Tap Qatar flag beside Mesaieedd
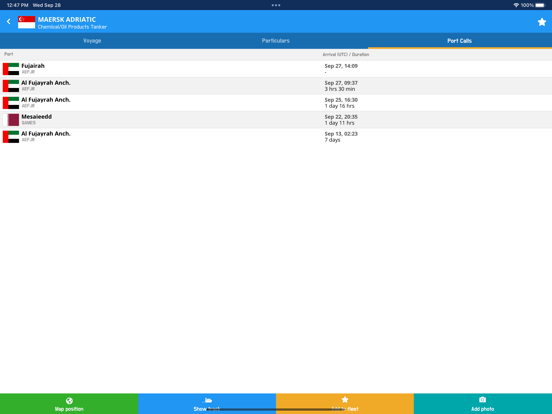The image size is (552, 414). (x=11, y=120)
